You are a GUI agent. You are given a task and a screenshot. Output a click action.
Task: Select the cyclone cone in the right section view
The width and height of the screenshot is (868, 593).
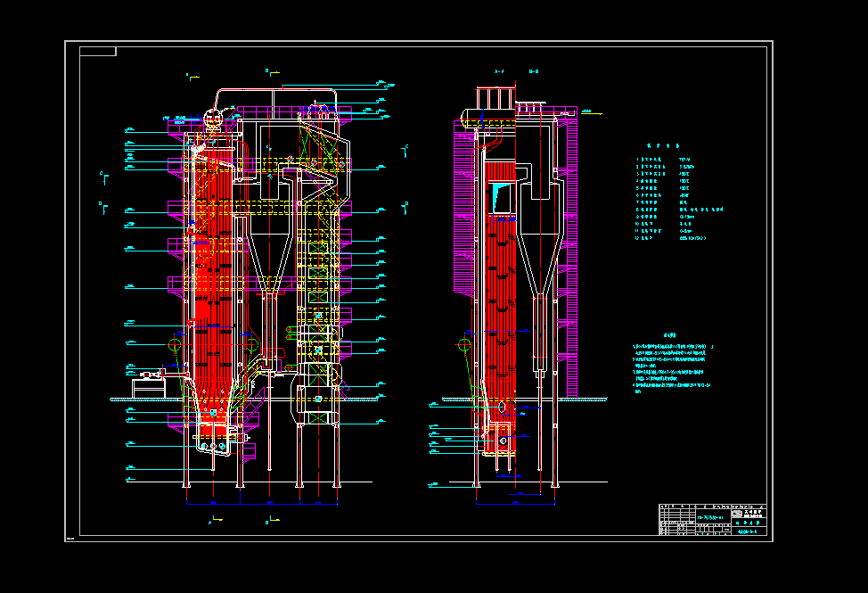click(x=540, y=263)
